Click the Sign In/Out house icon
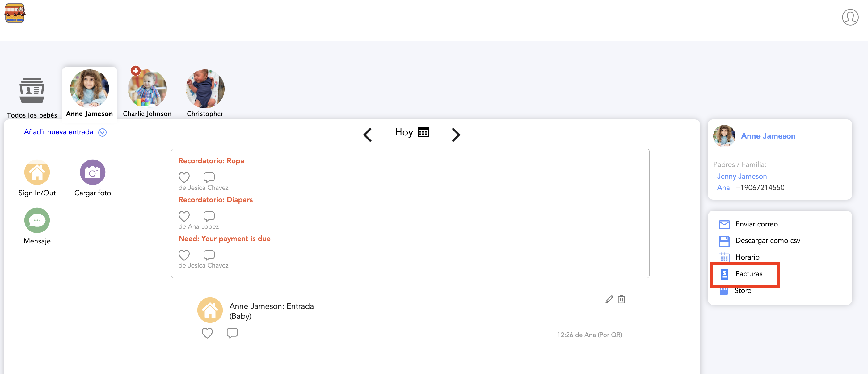This screenshot has width=868, height=374. pyautogui.click(x=37, y=172)
